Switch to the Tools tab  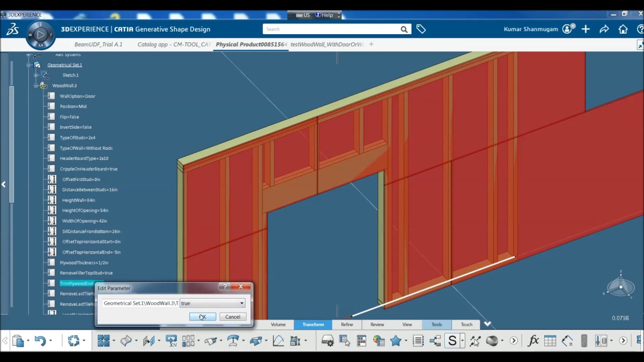pyautogui.click(x=436, y=324)
